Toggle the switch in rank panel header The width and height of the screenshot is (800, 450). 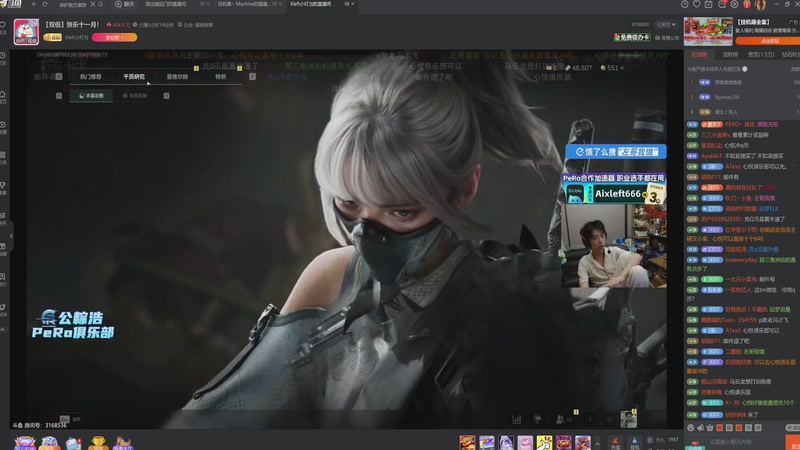745,69
